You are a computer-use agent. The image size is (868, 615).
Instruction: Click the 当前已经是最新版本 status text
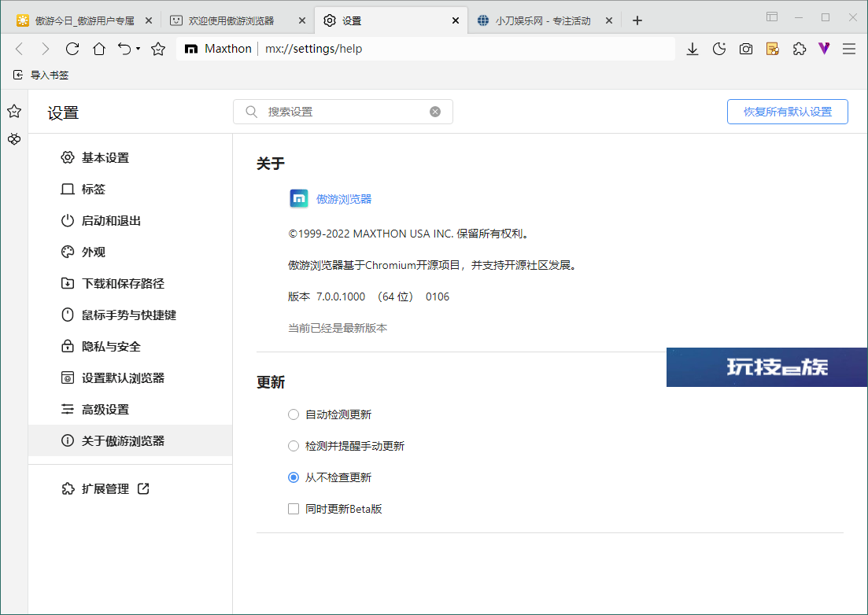point(338,329)
